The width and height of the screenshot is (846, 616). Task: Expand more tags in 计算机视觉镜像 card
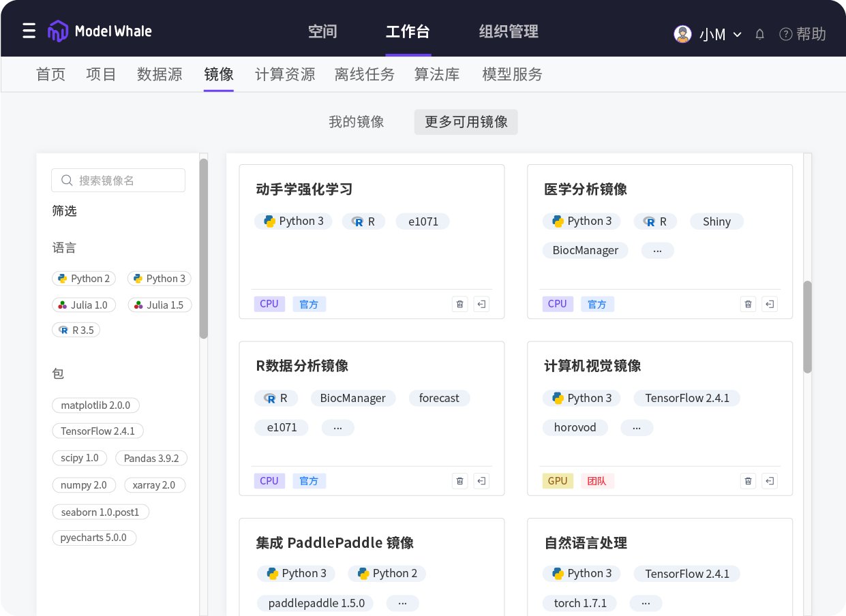[637, 428]
